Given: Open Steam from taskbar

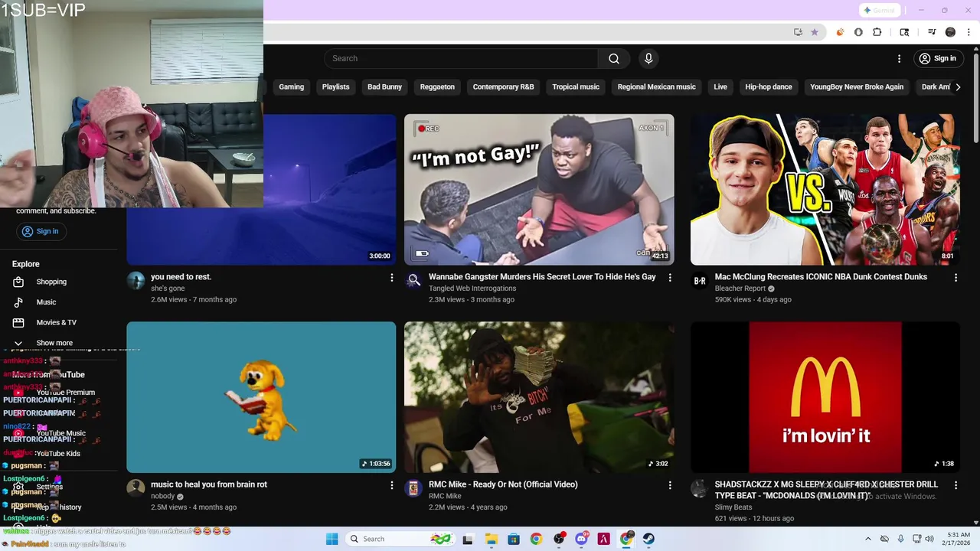Looking at the screenshot, I should point(648,539).
